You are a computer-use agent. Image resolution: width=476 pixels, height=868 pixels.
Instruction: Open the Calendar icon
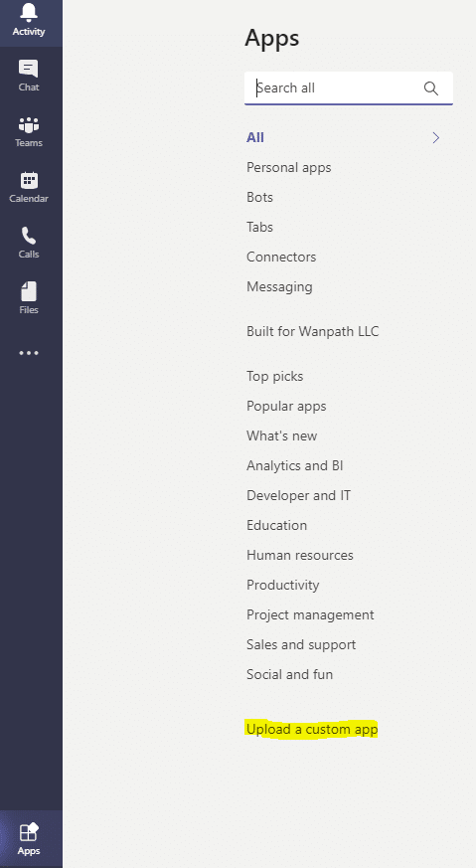pyautogui.click(x=28, y=180)
